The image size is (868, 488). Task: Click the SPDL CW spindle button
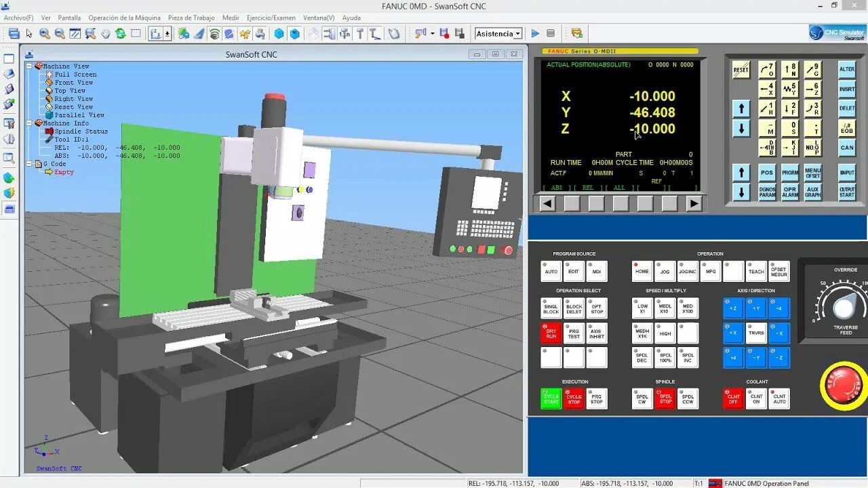(642, 399)
